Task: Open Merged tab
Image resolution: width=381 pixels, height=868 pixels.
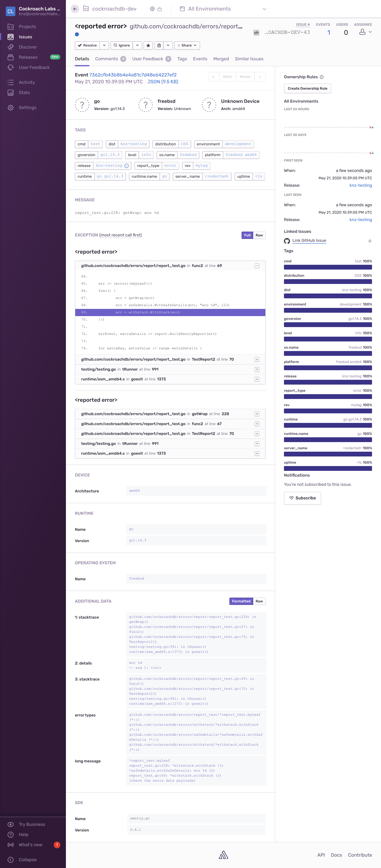Action: pyautogui.click(x=221, y=59)
